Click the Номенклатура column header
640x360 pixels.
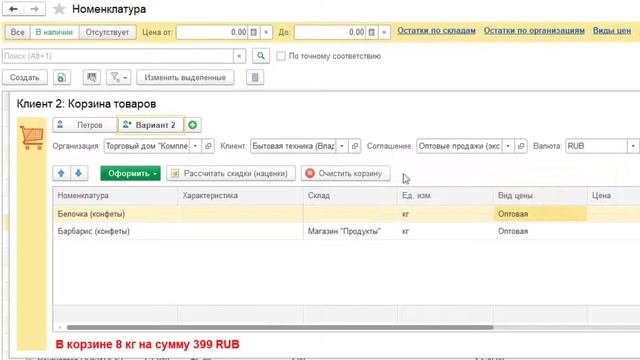pos(116,196)
